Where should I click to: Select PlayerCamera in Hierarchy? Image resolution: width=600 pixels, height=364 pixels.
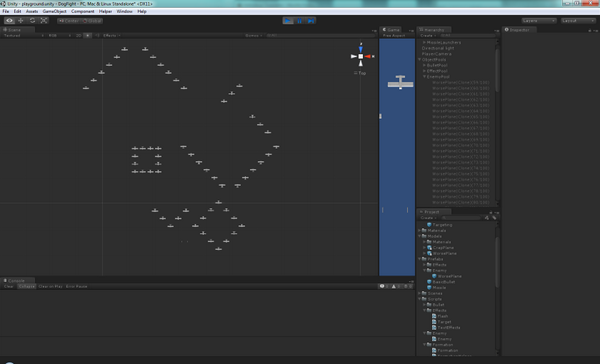(x=436, y=54)
